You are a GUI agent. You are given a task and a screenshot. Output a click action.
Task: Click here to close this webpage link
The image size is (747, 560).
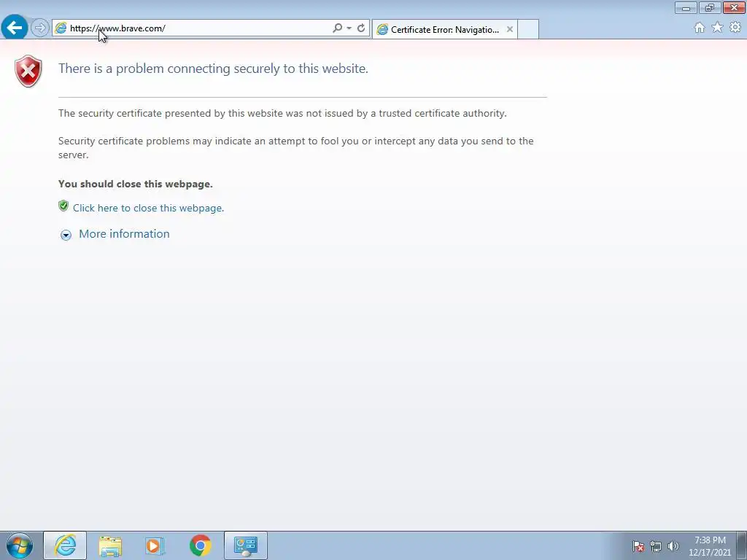pos(148,208)
